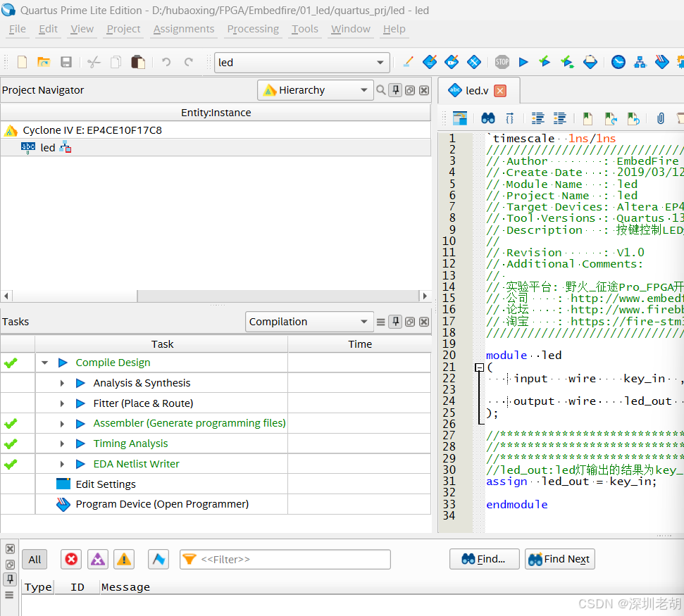Screen dimensions: 684x616
Task: Click the Save file toolbar icon
Action: click(66, 62)
